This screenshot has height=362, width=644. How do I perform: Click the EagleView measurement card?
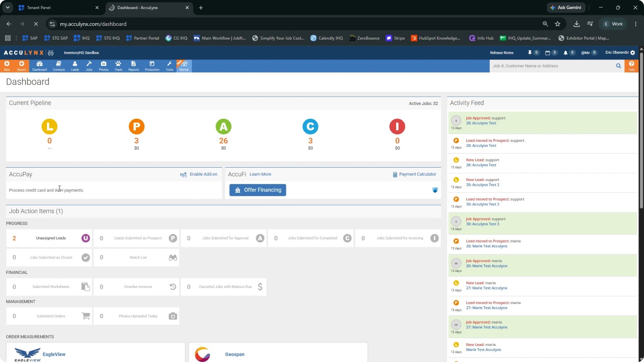pos(96,353)
